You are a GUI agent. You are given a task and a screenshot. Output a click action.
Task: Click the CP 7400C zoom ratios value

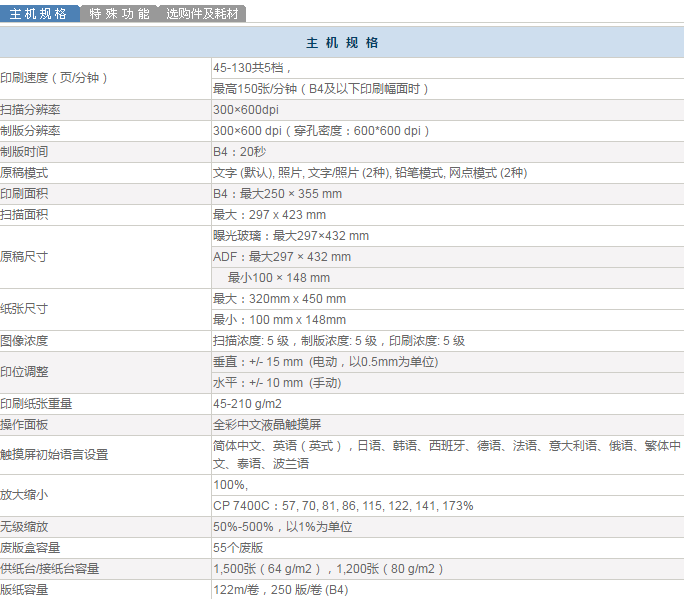[343, 506]
